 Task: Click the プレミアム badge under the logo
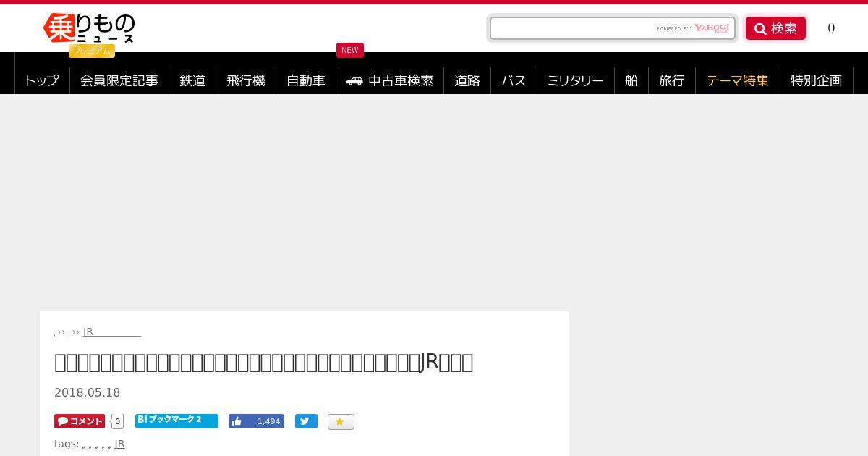point(92,51)
